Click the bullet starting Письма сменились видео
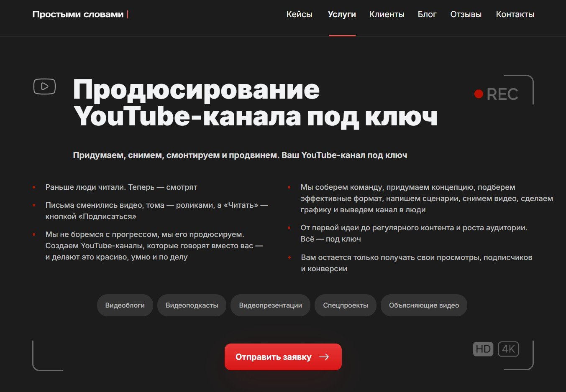This screenshot has width=566, height=392. (156, 211)
